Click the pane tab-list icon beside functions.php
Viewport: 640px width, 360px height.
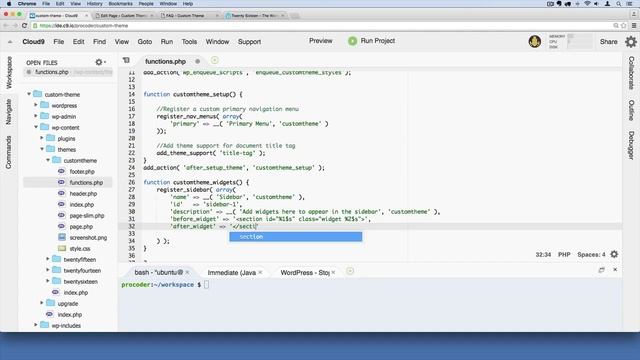click(x=126, y=60)
